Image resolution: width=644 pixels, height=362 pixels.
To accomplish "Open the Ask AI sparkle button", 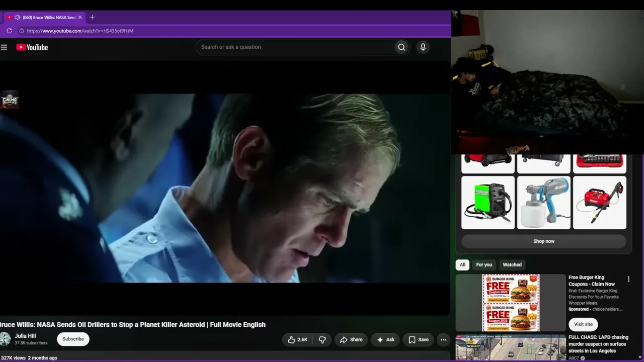I will (x=385, y=340).
